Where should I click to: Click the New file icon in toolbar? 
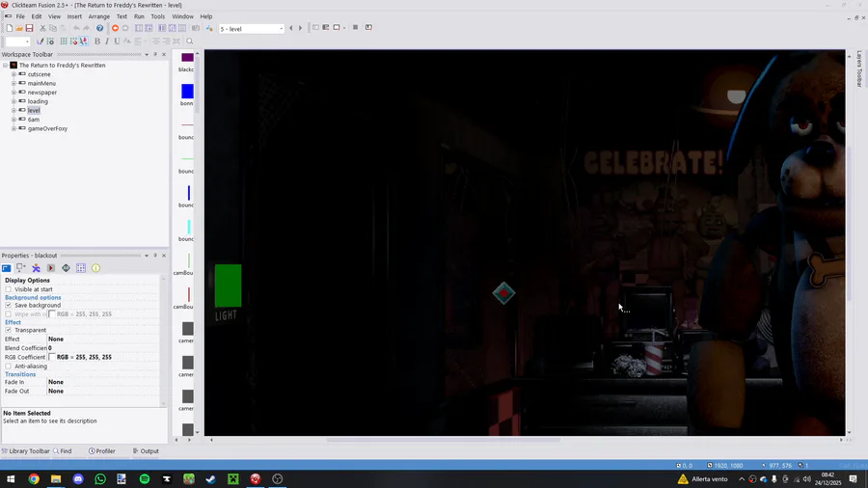click(10, 28)
